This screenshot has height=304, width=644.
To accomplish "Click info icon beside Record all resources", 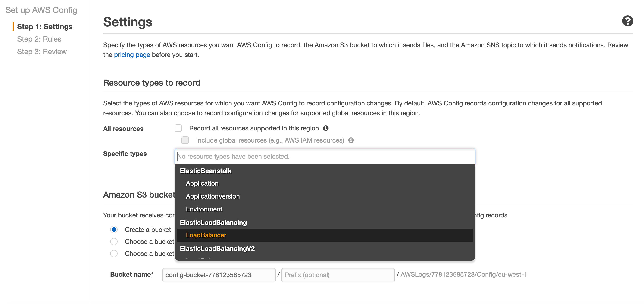I will coord(325,128).
